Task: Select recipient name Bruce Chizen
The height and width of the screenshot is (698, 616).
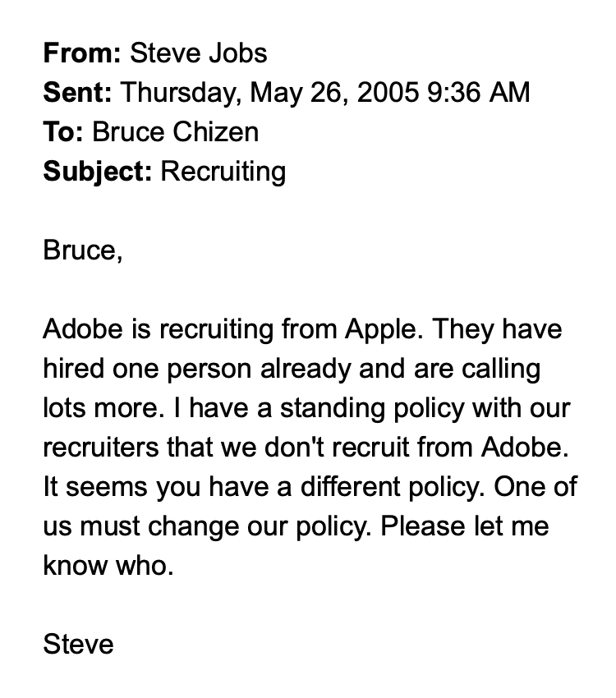Action: pos(175,132)
